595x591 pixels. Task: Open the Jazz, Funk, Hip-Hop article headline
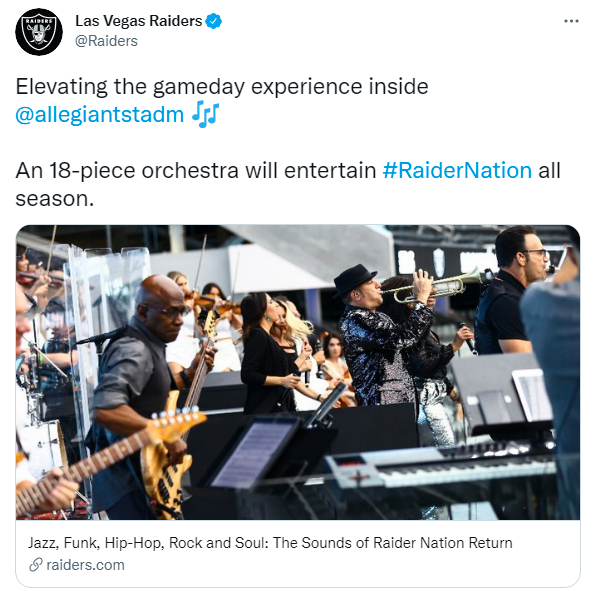(270, 543)
